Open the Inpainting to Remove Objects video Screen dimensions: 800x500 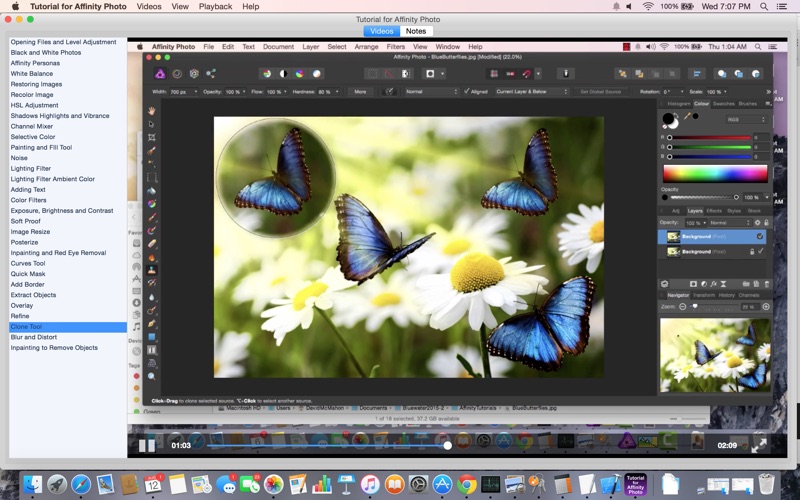click(54, 348)
